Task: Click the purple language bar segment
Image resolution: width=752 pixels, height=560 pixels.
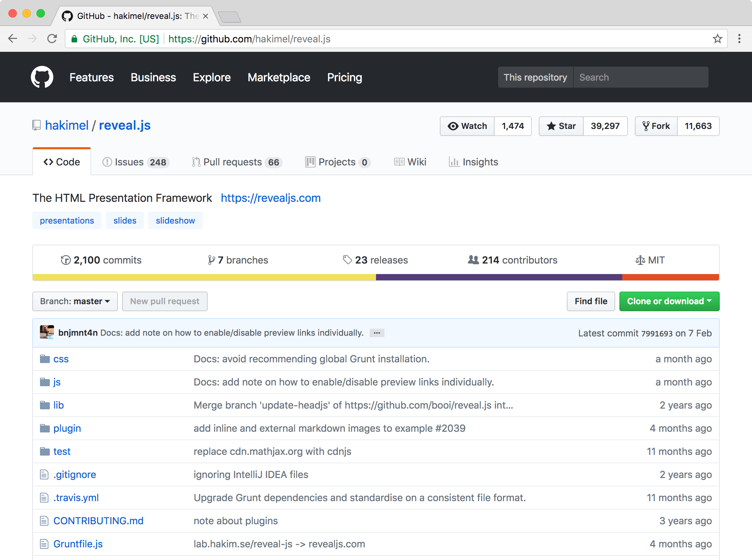Action: point(499,277)
